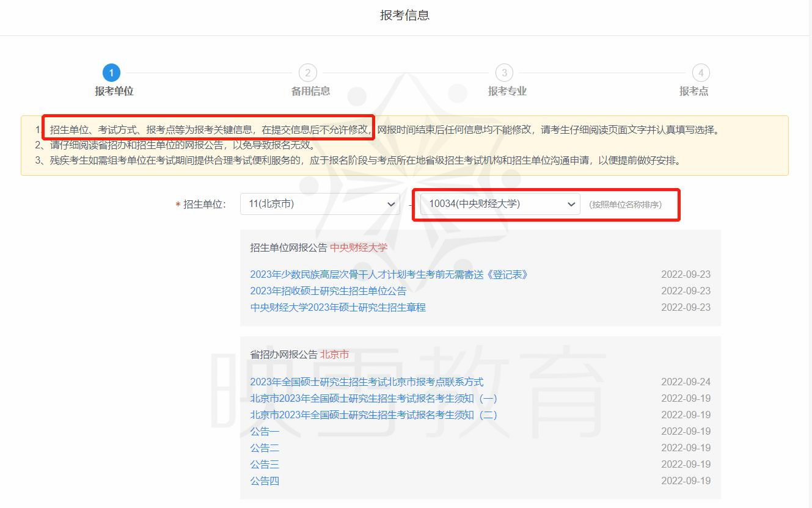Open the 11(北京市) province dropdown
Screen dimensions: 812x508
(x=320, y=204)
